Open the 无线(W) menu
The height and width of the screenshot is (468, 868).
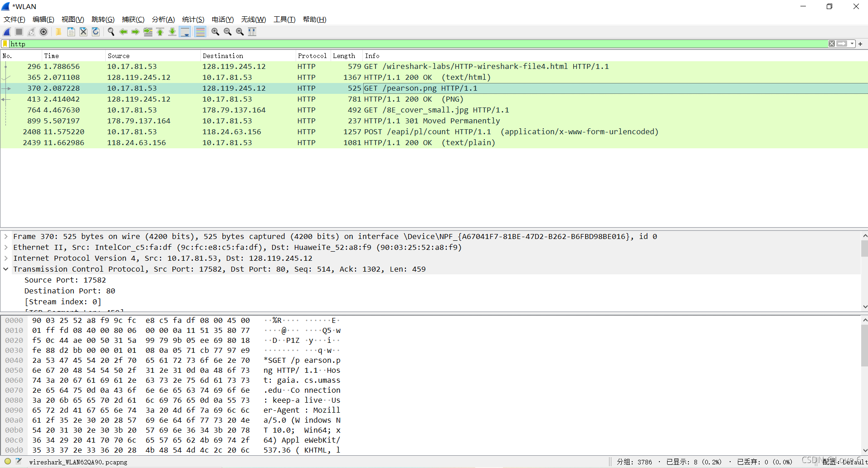pos(254,19)
